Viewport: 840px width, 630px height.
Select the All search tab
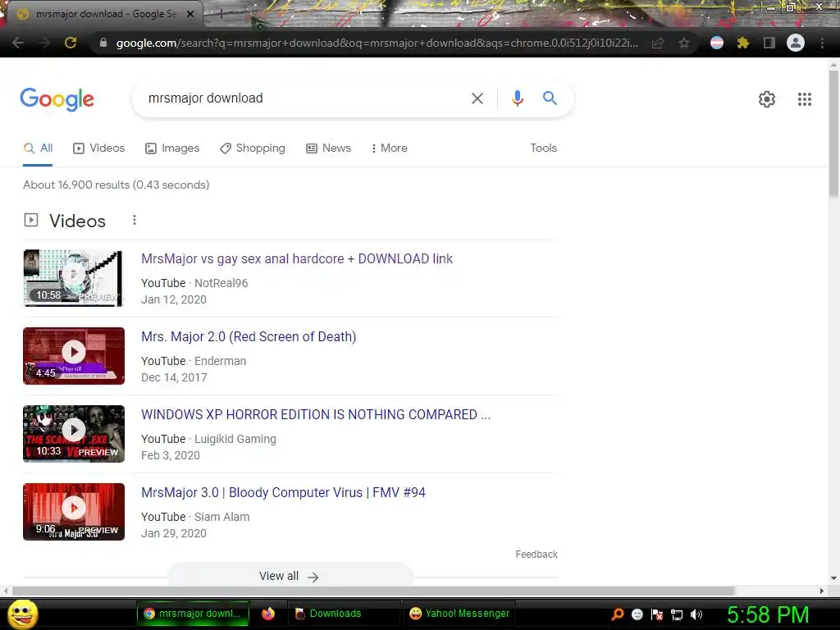(38, 148)
